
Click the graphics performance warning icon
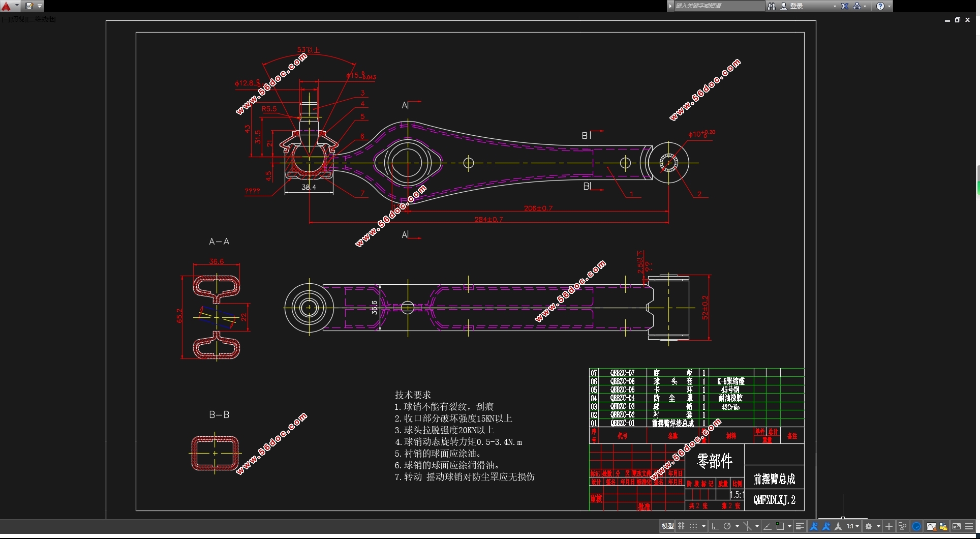point(931,526)
